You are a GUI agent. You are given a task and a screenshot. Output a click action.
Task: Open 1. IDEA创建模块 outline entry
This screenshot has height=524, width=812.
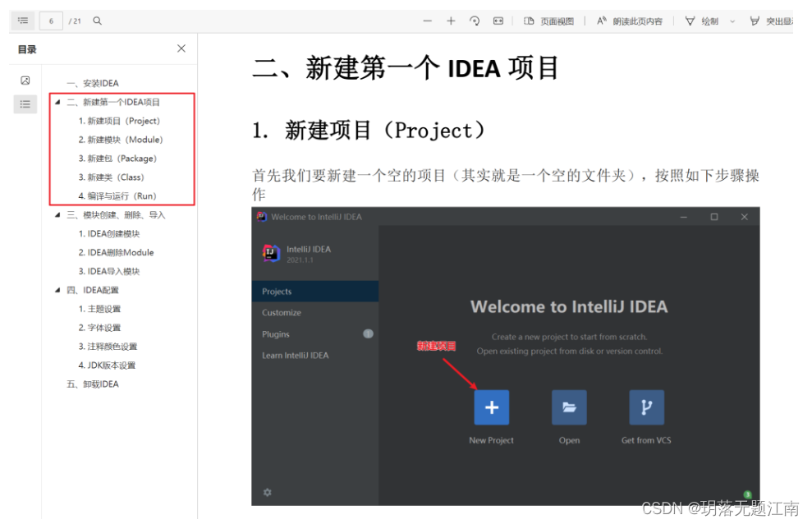[x=109, y=233]
